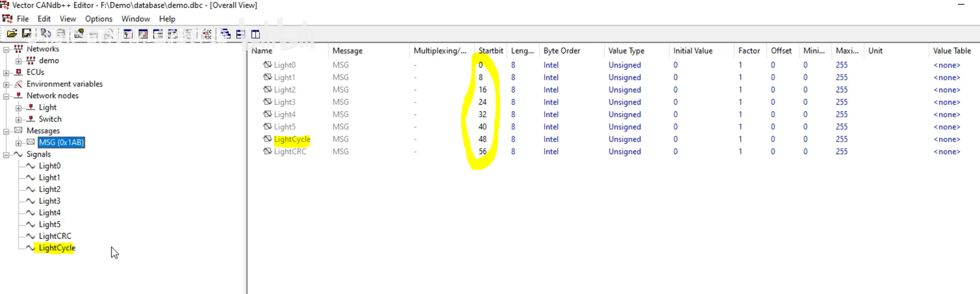Click the Light4 row name in the list

point(284,114)
